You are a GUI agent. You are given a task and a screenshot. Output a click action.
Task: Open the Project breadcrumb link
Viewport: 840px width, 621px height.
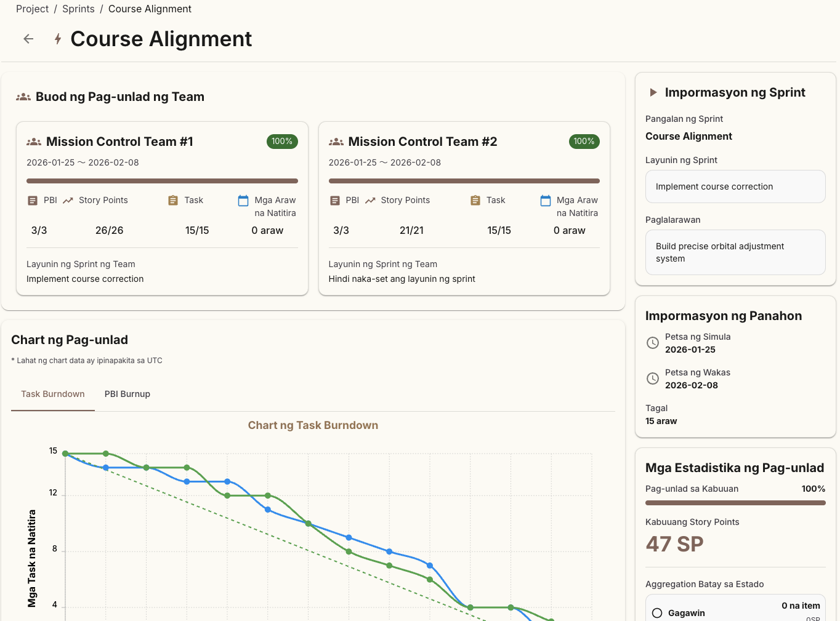32,9
